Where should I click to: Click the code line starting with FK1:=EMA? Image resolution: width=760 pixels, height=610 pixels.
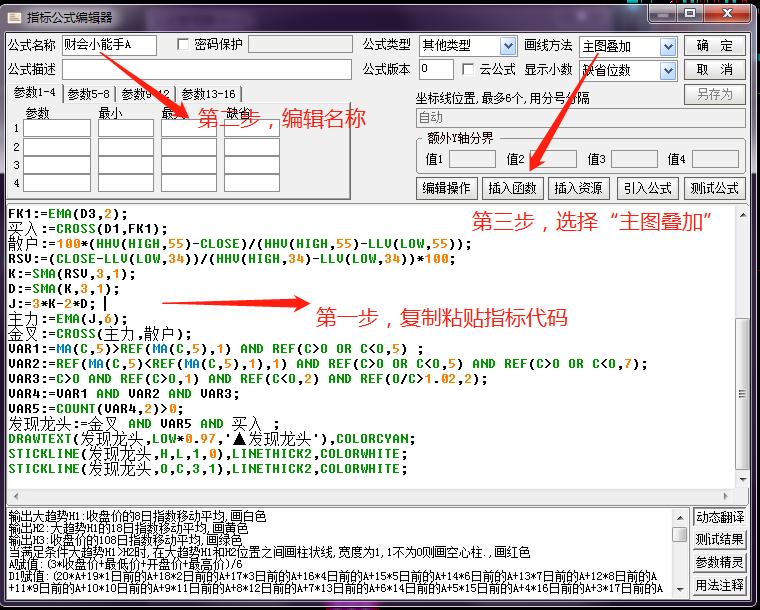click(68, 214)
